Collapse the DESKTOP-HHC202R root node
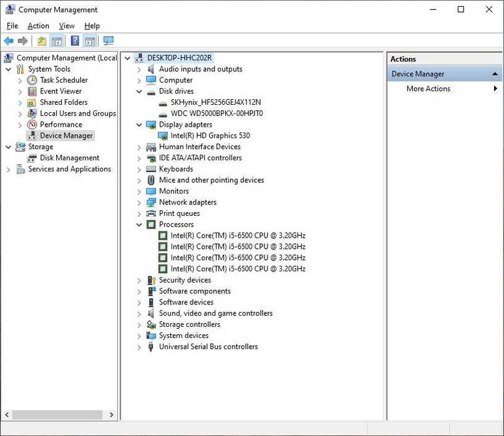 128,58
